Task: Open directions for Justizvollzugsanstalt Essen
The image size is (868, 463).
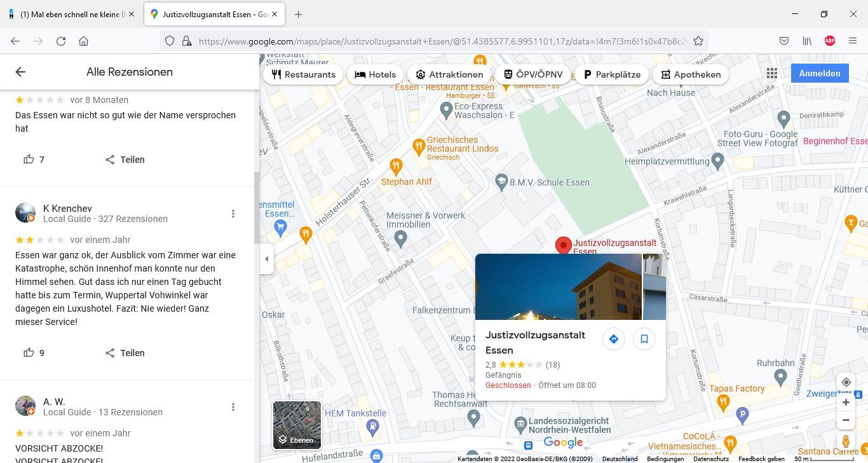Action: [613, 339]
